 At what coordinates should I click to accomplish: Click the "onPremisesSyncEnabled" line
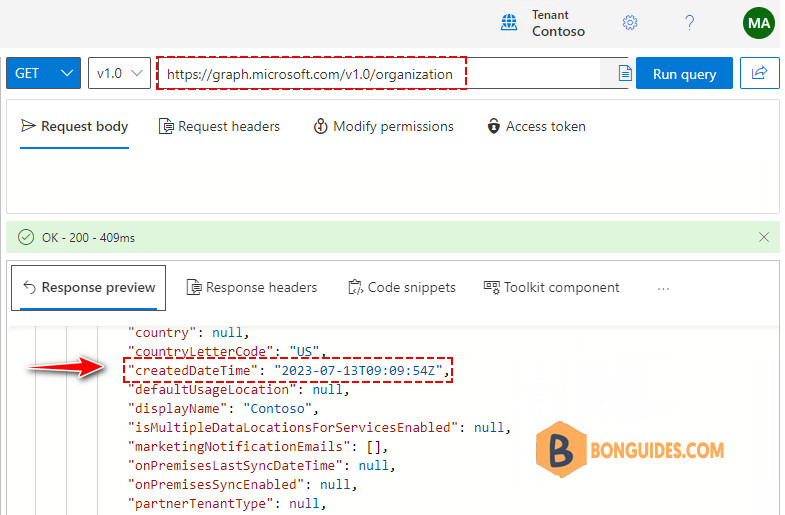click(x=243, y=485)
